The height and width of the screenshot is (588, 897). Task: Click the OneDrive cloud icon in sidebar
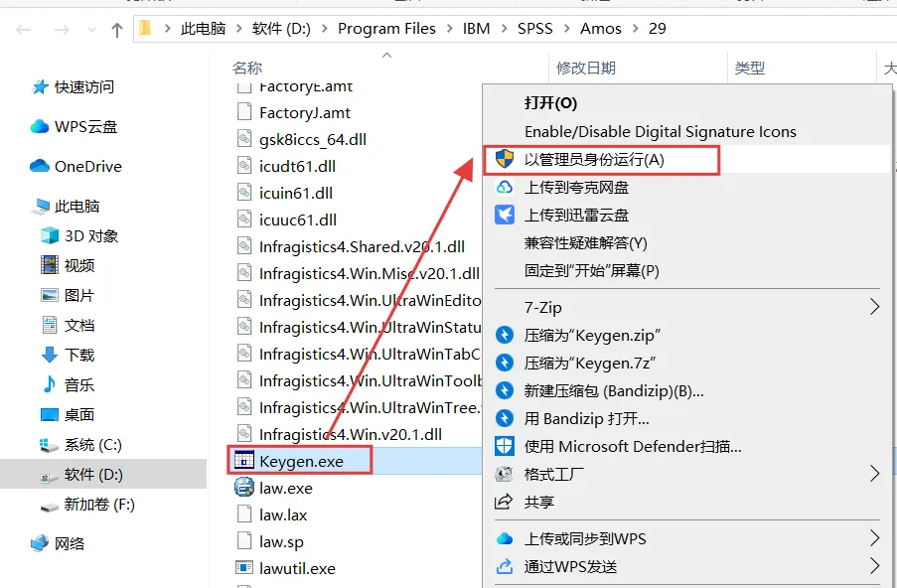click(x=40, y=166)
